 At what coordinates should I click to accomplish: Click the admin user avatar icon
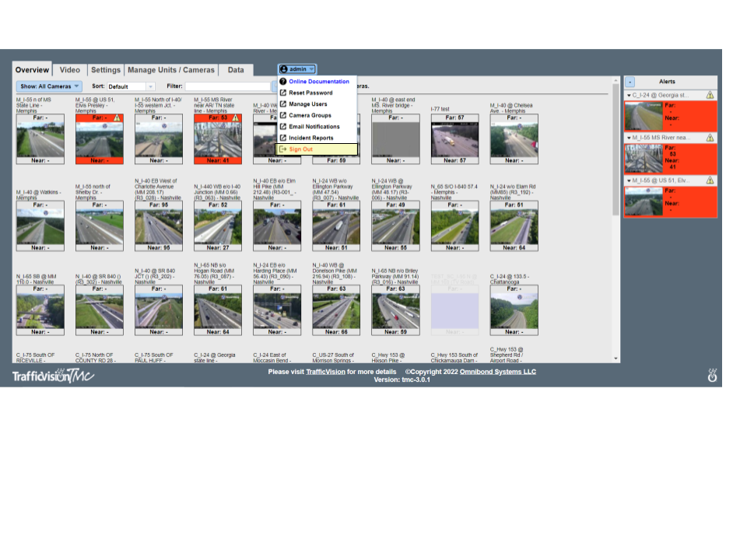pos(284,69)
